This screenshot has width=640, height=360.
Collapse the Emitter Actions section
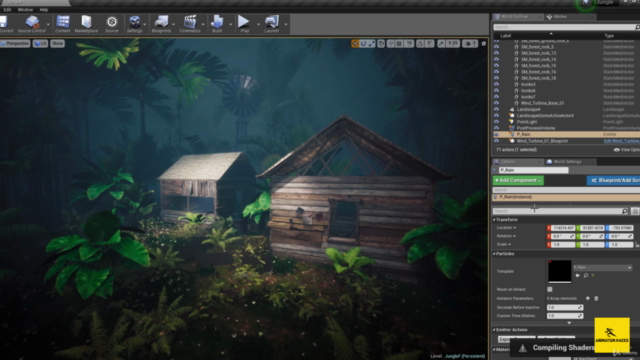click(x=494, y=330)
